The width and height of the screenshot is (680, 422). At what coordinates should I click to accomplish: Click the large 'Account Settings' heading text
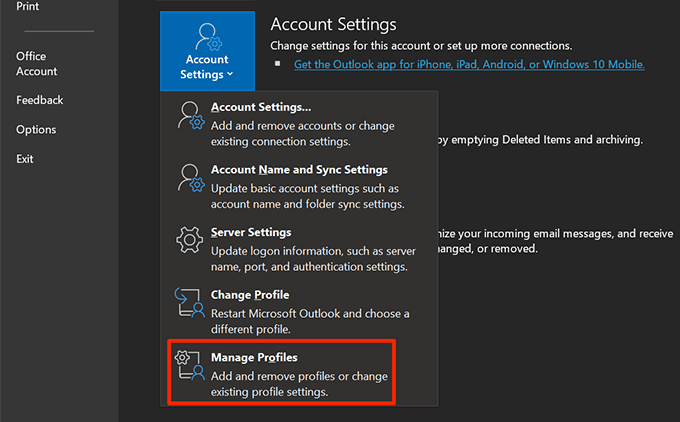[333, 24]
